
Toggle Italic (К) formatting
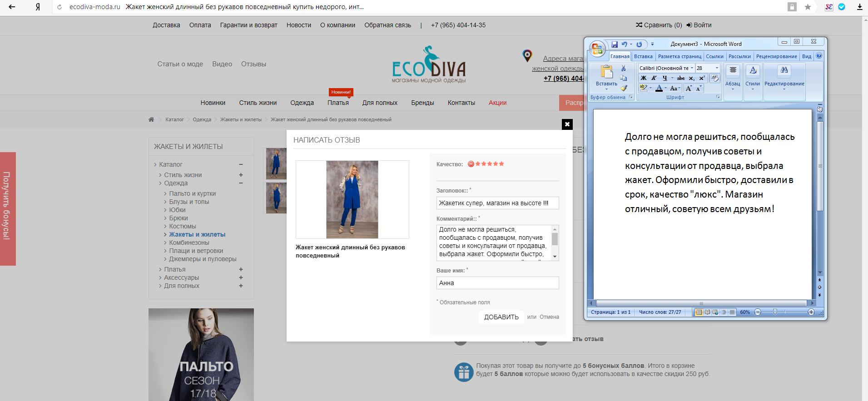654,78
